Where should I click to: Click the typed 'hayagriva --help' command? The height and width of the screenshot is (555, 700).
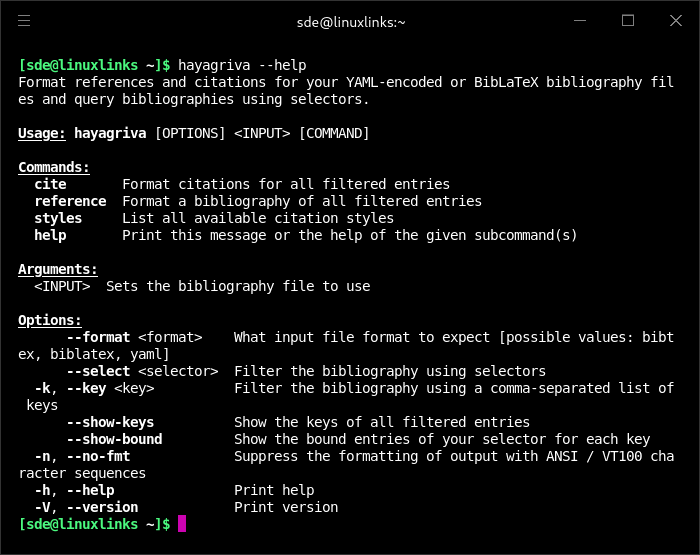coord(242,65)
